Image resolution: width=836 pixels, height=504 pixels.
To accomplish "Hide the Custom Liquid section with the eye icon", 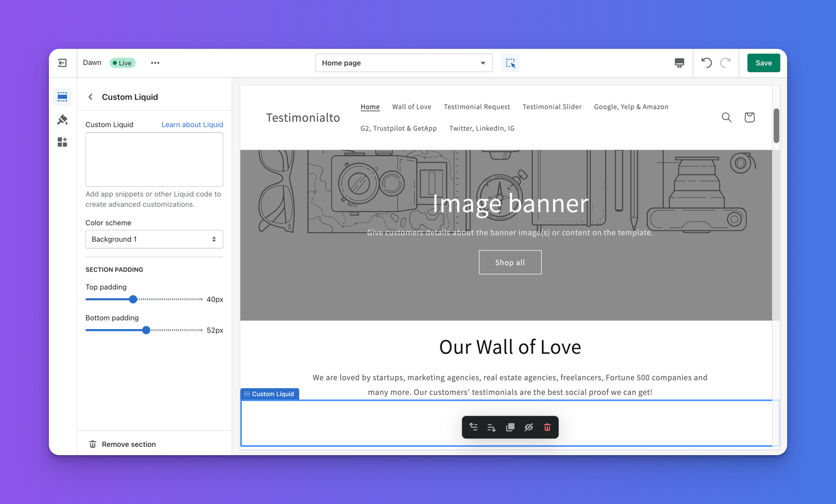I will click(x=528, y=427).
